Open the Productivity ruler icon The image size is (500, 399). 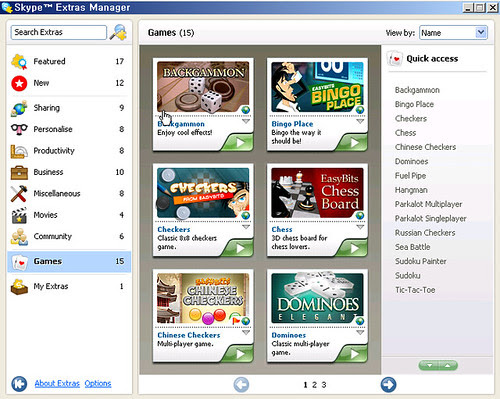coord(19,151)
